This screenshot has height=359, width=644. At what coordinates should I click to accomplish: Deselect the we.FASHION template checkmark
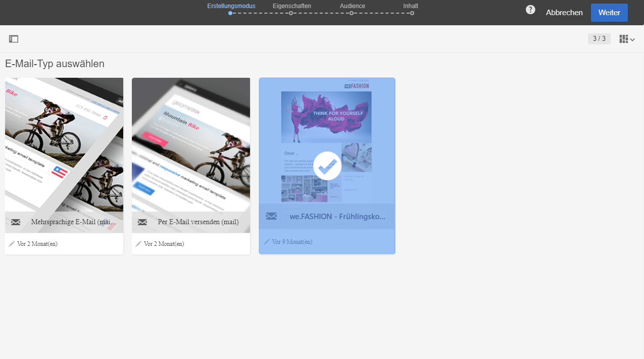point(327,166)
